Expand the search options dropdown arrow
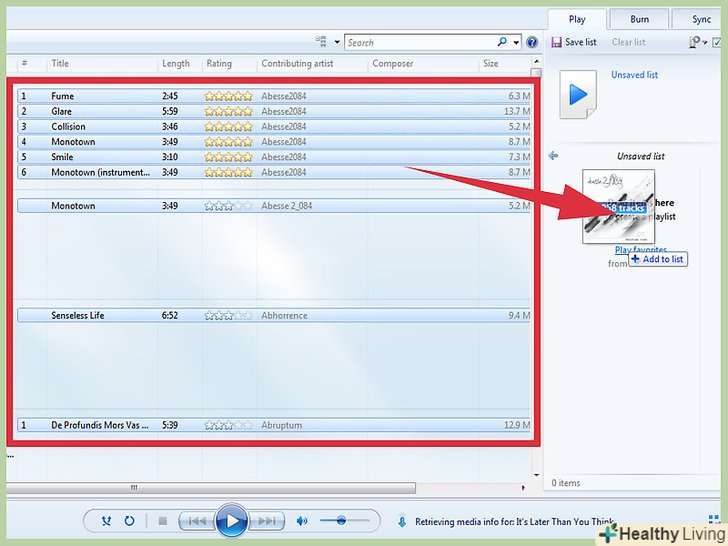728x546 pixels. 516,43
